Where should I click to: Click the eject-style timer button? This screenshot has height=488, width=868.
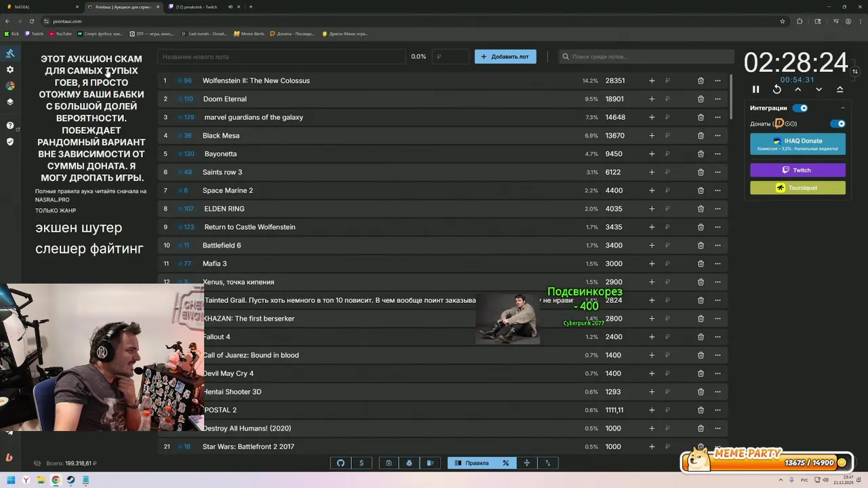tap(840, 89)
